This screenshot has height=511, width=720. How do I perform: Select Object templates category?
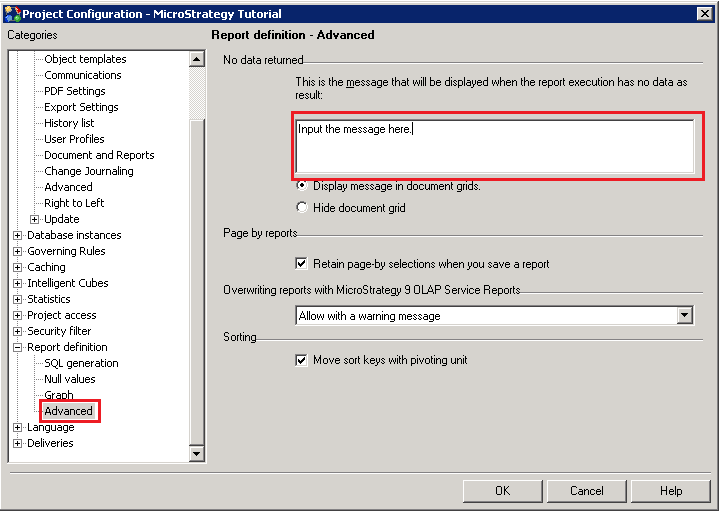[85, 59]
